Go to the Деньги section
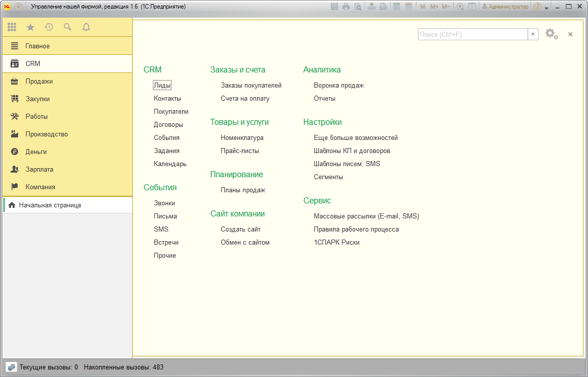Viewport: 588px width, 377px height. [67, 152]
